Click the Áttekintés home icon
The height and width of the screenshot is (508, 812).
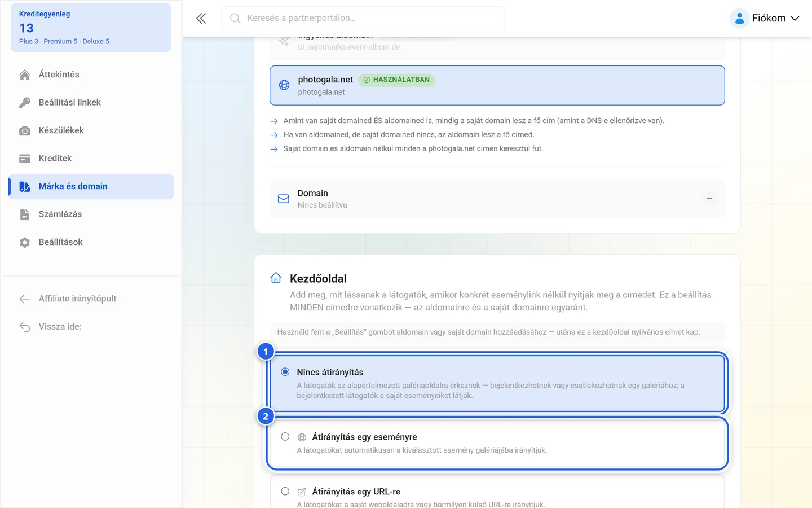[25, 75]
